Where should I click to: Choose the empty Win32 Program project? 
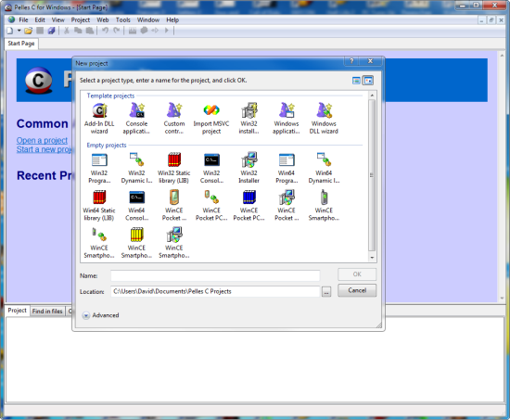[x=99, y=168]
